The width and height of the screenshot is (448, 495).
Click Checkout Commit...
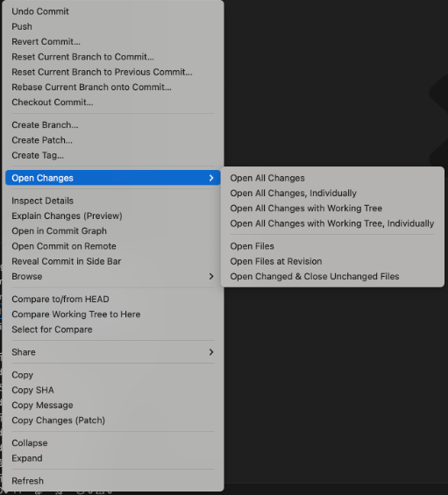click(x=53, y=103)
